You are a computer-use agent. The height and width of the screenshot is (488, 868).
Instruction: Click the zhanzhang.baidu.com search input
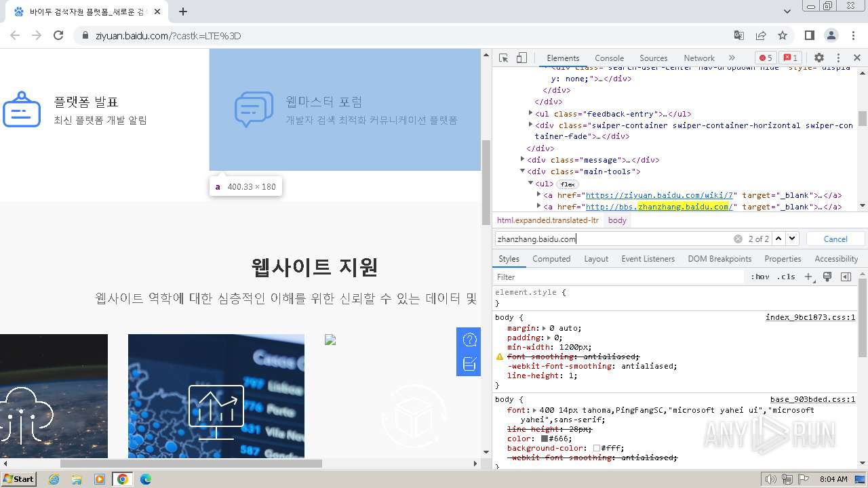(614, 239)
